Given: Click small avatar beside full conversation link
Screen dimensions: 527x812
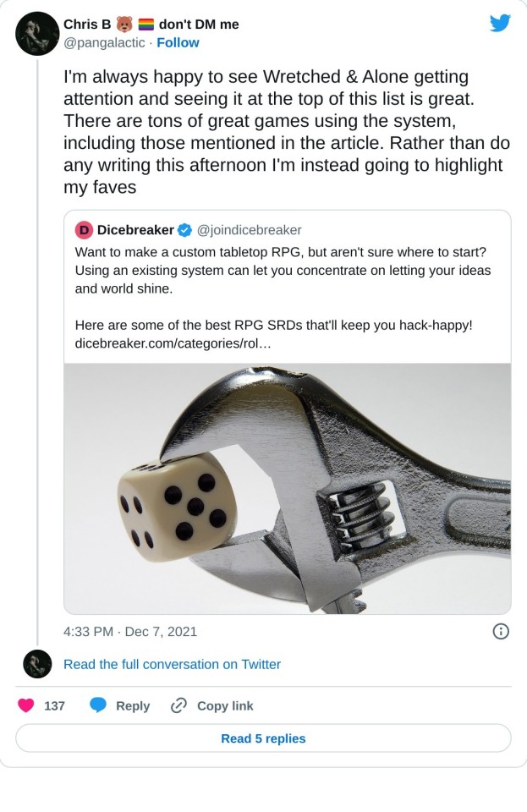Looking at the screenshot, I should point(37,664).
